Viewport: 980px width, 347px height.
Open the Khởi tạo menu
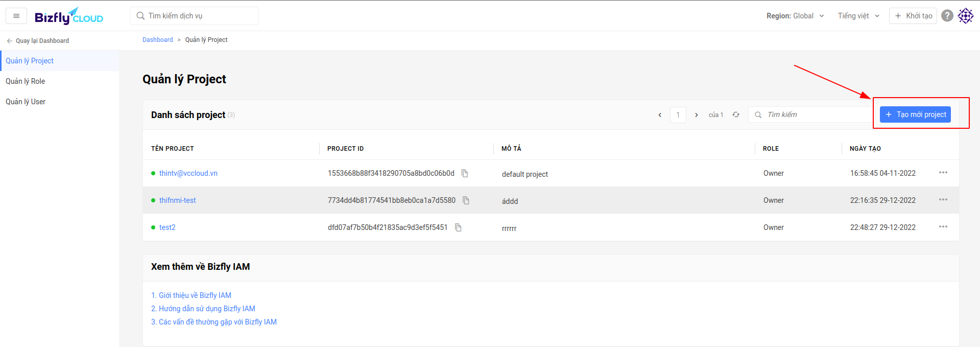click(x=913, y=16)
